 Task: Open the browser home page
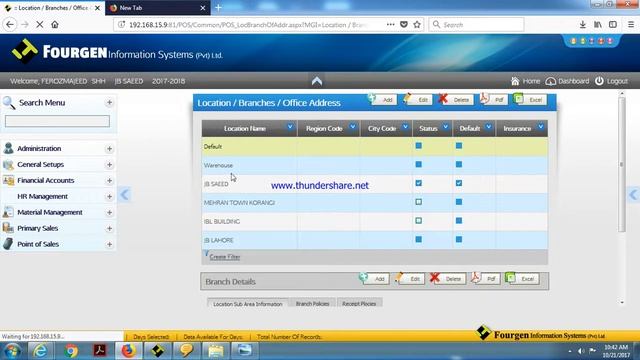[55, 24]
